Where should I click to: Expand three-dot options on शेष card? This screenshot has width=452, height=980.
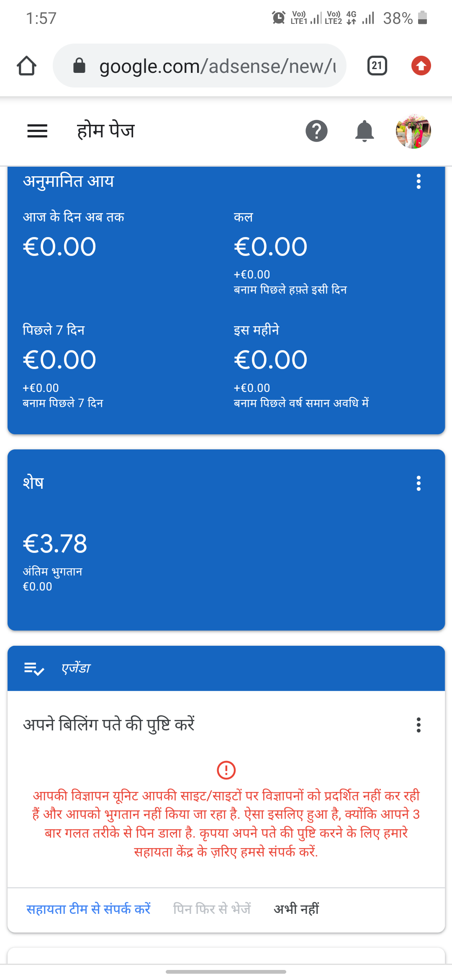(x=419, y=483)
